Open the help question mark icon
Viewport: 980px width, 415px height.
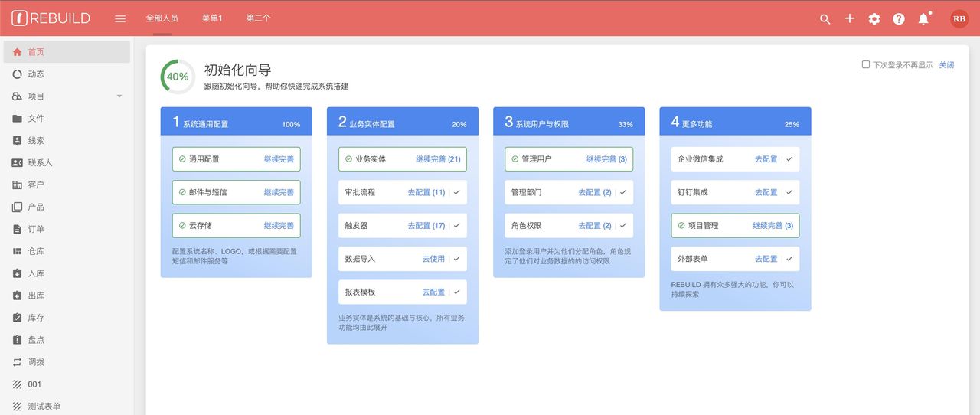(899, 19)
